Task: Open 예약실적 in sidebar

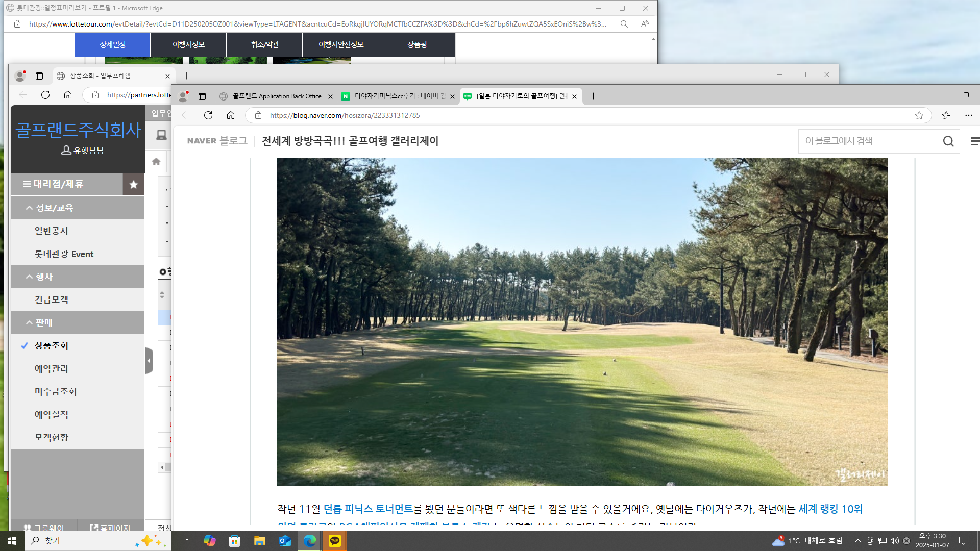Action: (78, 414)
